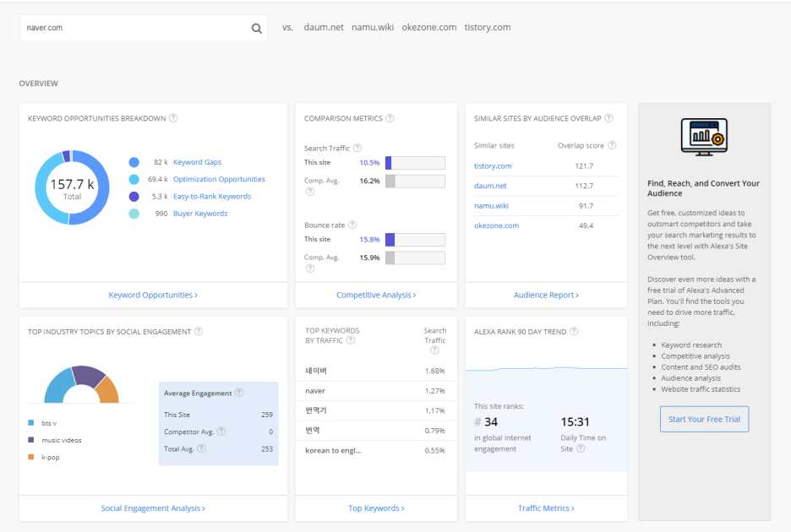
Task: Click This site Search Traffic 10.5% bar
Action: [415, 163]
